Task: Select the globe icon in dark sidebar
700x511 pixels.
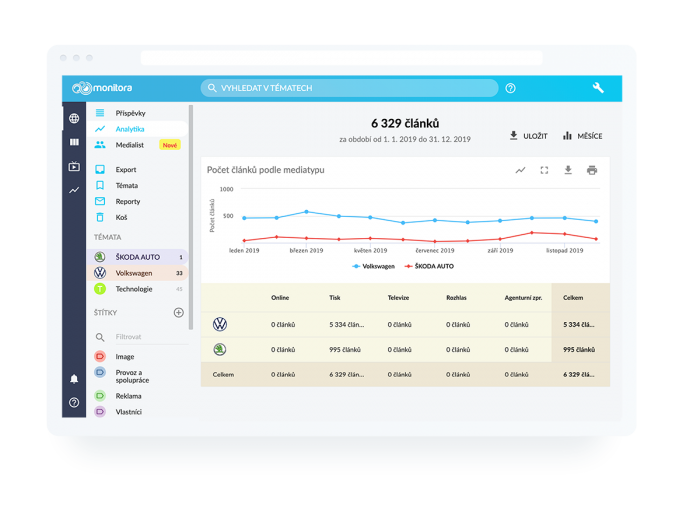Action: [x=74, y=118]
